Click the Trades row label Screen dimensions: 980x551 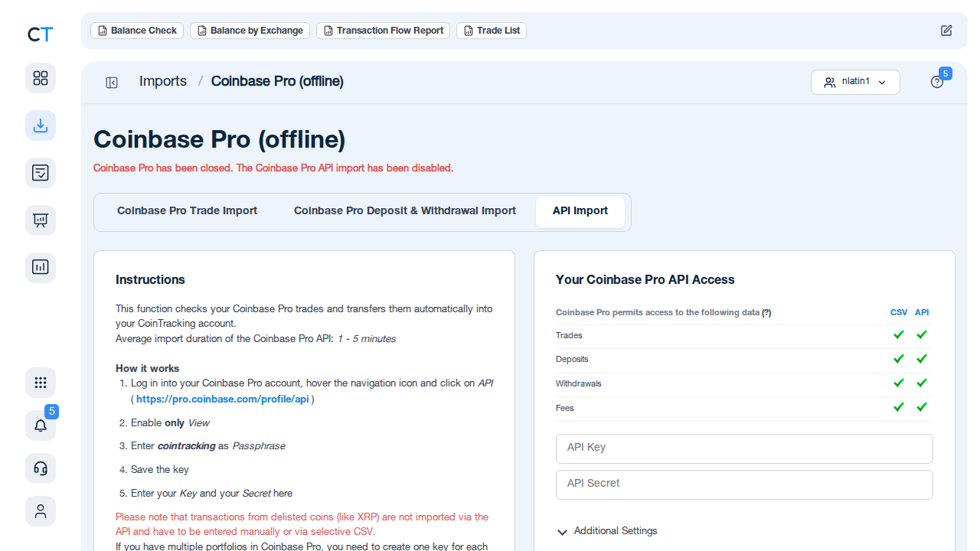pyautogui.click(x=569, y=335)
